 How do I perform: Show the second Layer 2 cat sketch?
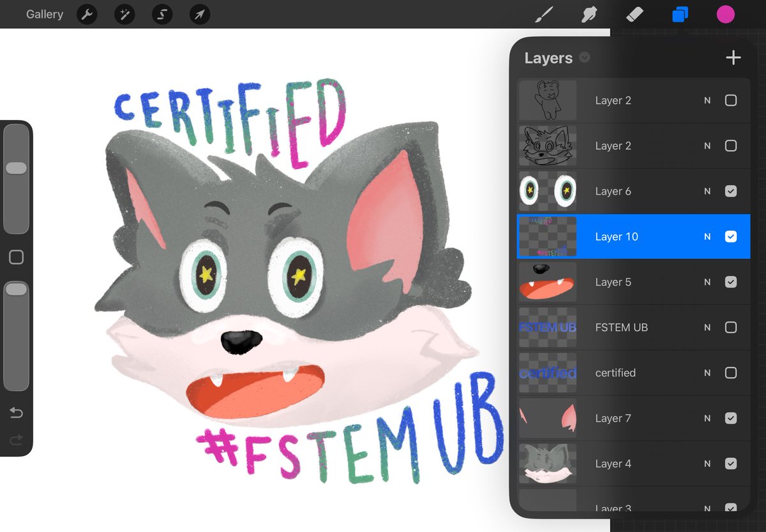731,145
